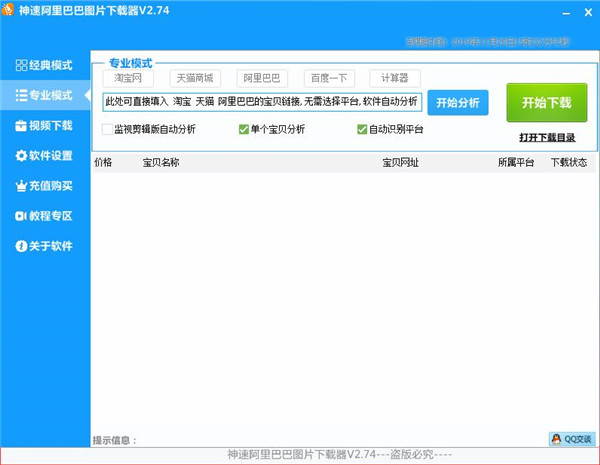Open the 教程专区 tutorials section
The height and width of the screenshot is (465, 600).
coord(45,216)
